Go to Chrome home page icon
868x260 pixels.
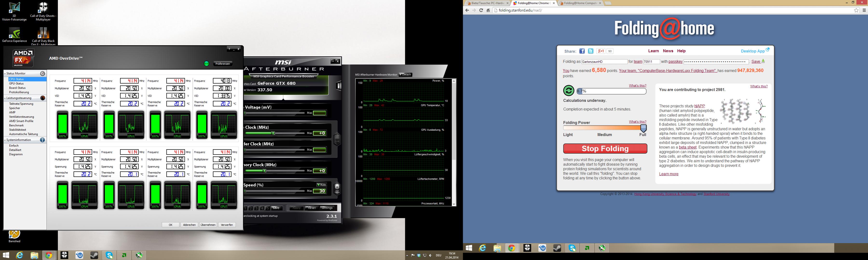tap(488, 10)
